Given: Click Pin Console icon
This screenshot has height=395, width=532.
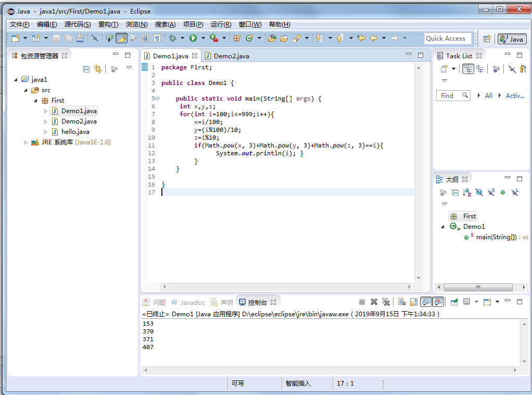Looking at the screenshot, I should coord(454,302).
